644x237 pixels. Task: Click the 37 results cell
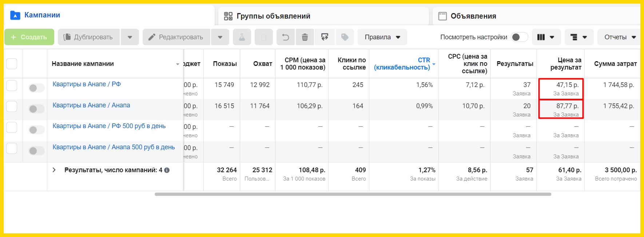(527, 85)
